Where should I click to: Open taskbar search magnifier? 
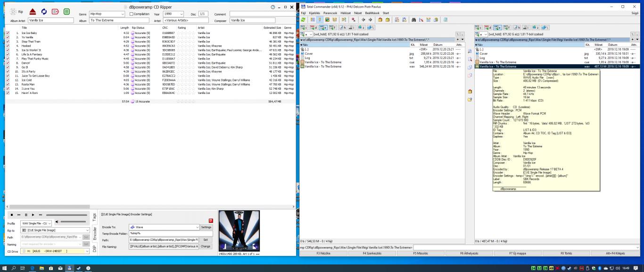pos(14,267)
